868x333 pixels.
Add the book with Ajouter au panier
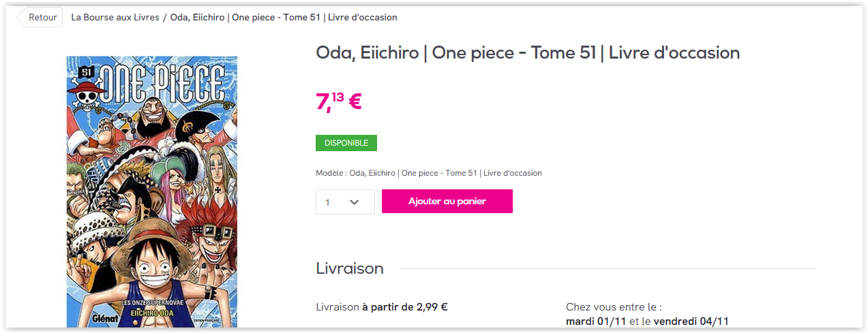coord(447,202)
